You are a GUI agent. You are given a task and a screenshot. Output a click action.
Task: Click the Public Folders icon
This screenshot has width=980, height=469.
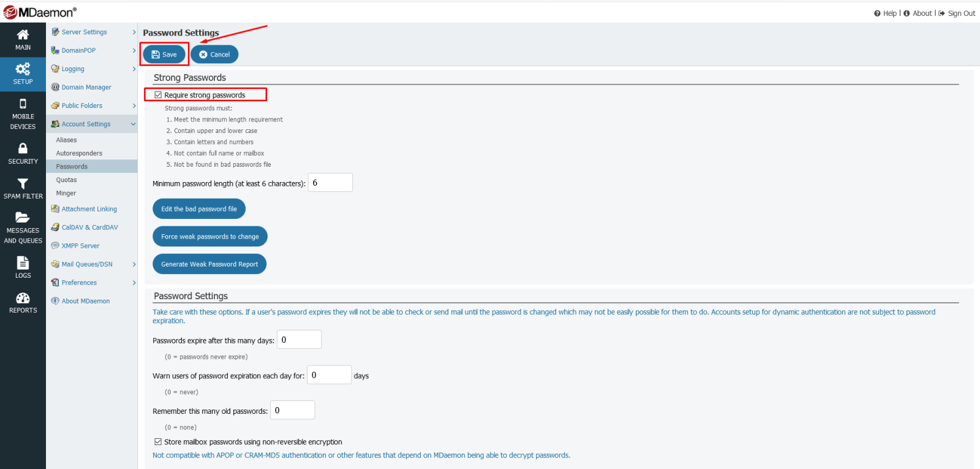click(55, 105)
